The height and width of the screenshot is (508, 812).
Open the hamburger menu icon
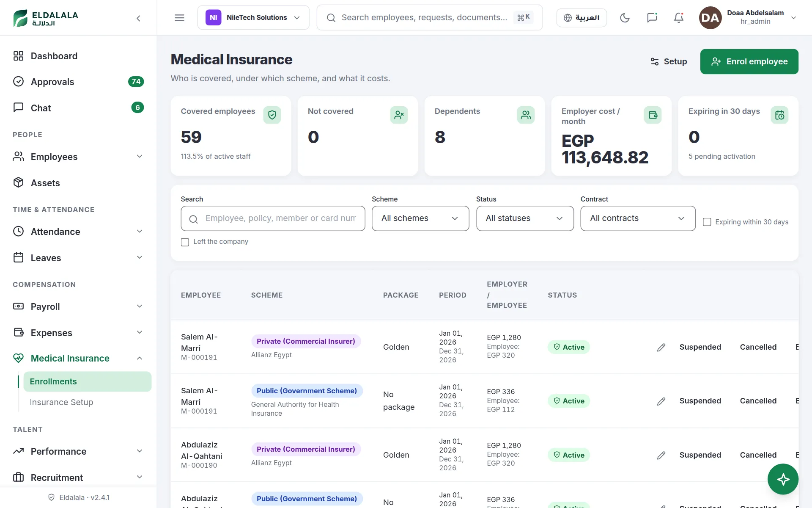pos(179,18)
